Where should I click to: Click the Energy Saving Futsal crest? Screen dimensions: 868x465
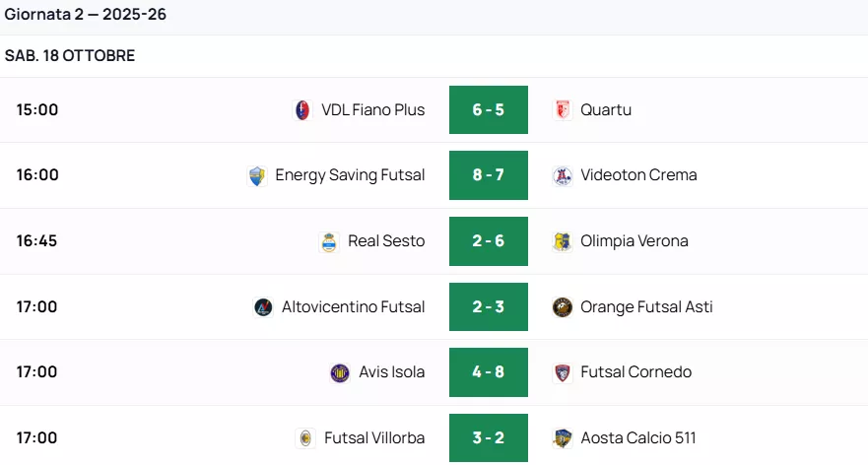pos(257,175)
